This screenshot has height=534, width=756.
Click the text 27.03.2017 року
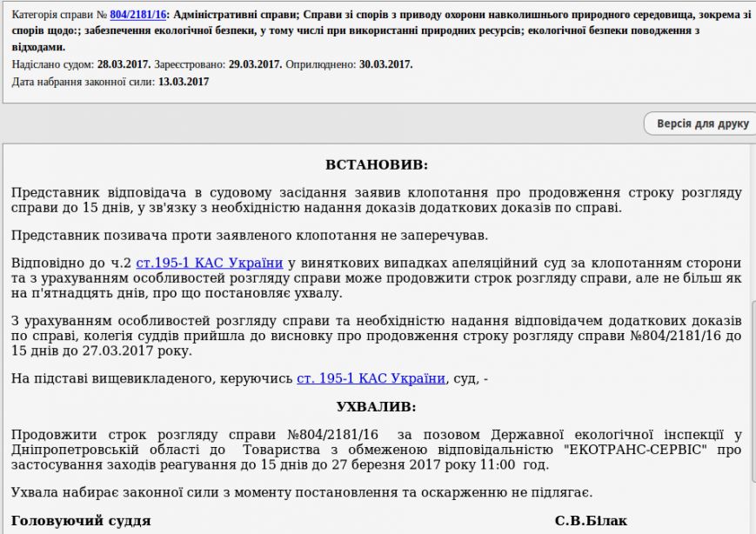tap(137, 350)
